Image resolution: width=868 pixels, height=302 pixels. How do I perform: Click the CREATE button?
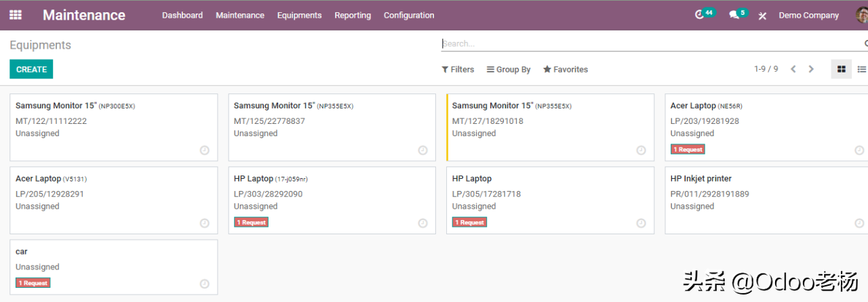31,69
